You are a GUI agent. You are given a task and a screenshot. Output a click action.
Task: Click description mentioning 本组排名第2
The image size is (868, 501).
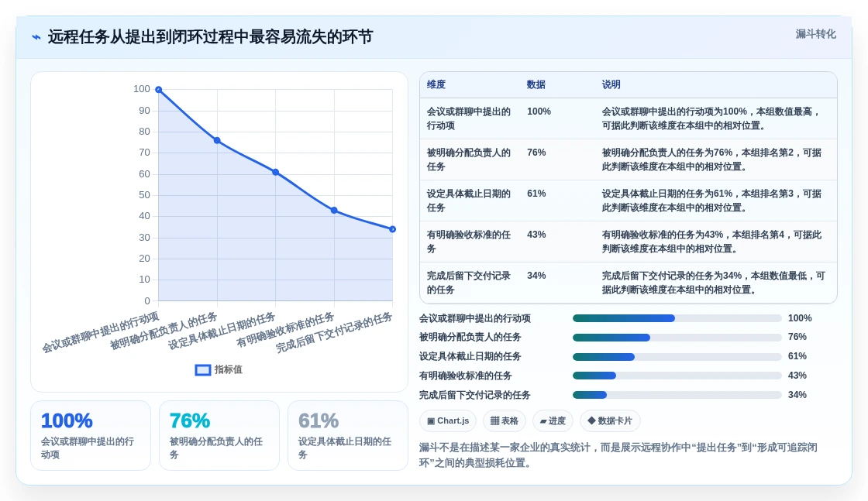[712, 160]
